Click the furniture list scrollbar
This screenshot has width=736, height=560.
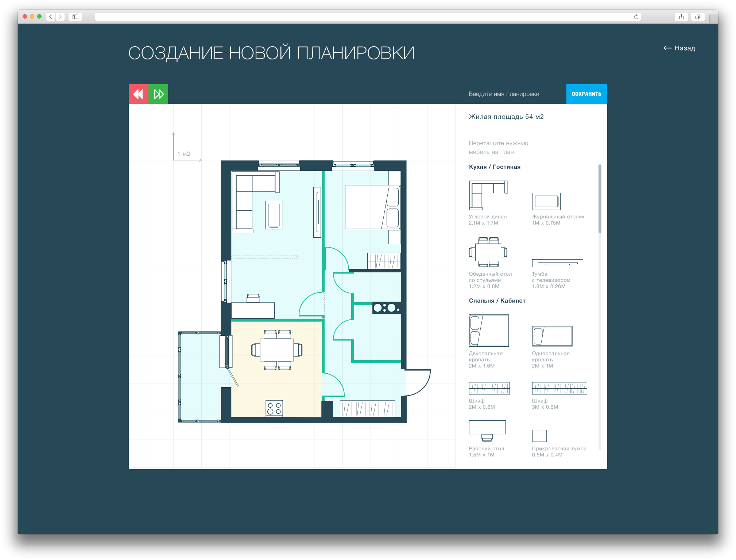[600, 199]
